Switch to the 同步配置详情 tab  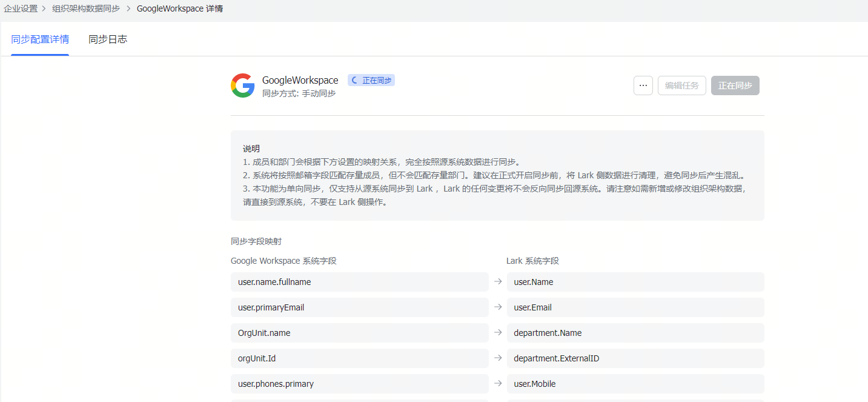[40, 39]
